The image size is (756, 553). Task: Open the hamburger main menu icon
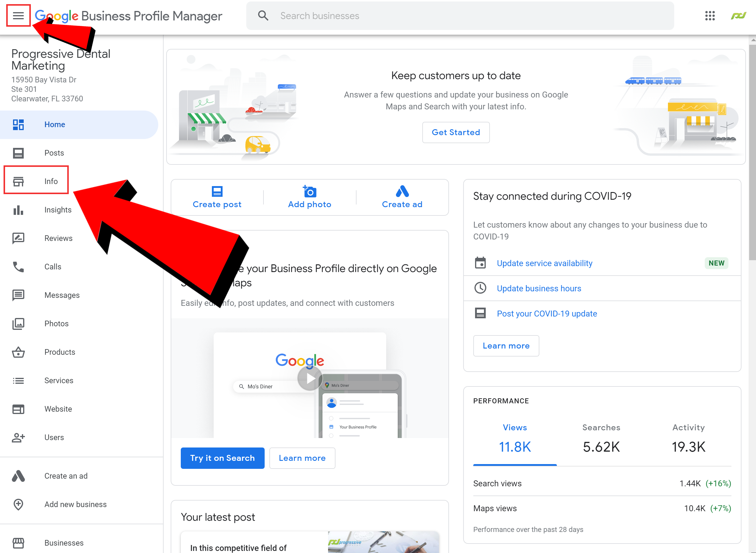coord(18,15)
